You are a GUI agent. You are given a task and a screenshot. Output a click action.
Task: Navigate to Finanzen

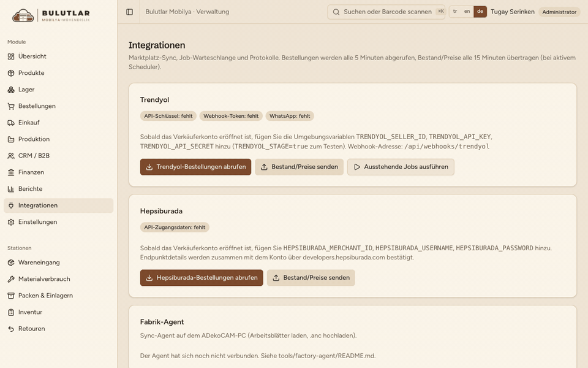59,172
